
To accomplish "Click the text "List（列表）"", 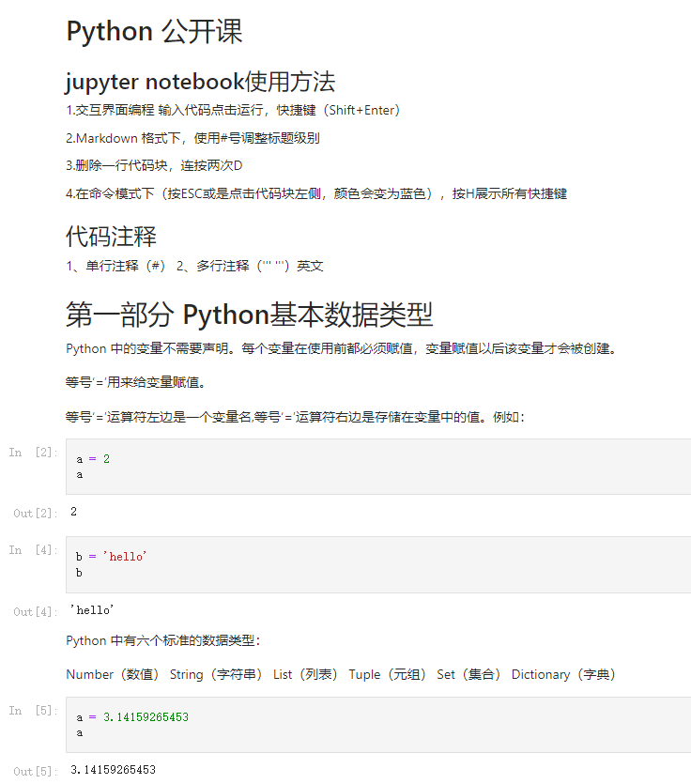I will click(x=305, y=674).
